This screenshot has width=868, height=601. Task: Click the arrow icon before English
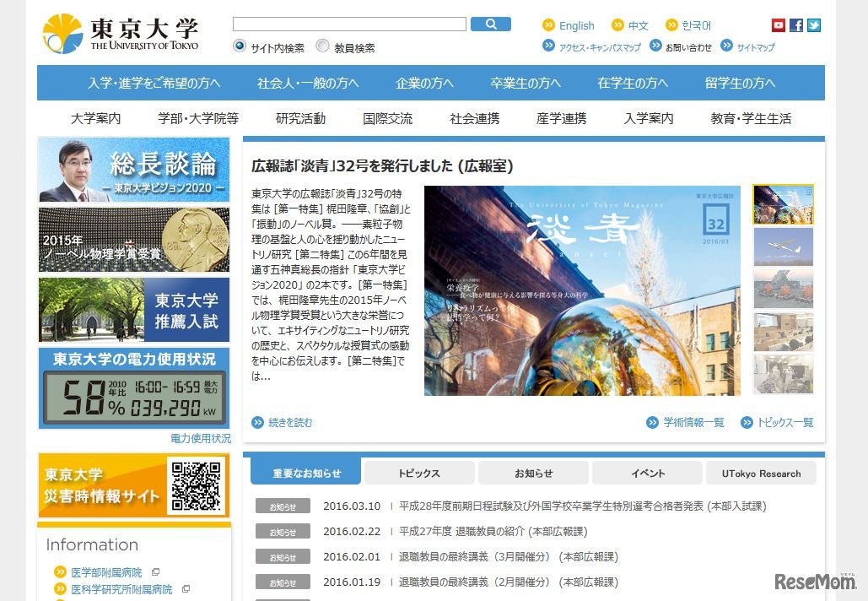[x=548, y=25]
